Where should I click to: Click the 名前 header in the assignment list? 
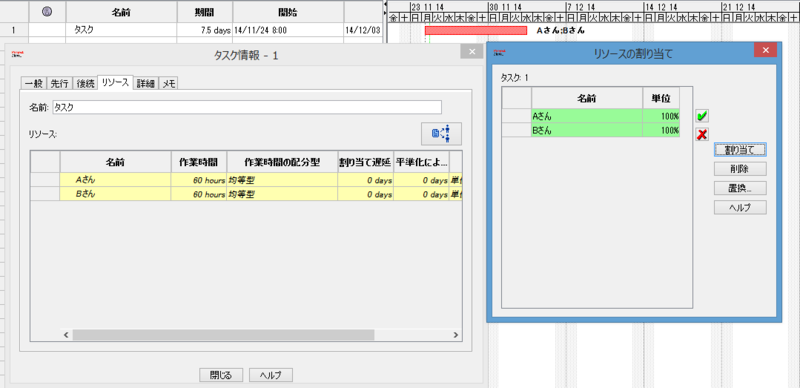click(x=587, y=98)
